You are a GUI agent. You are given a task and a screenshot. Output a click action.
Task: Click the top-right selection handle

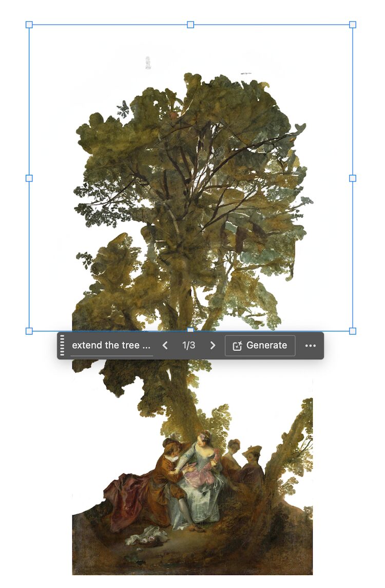click(x=353, y=25)
